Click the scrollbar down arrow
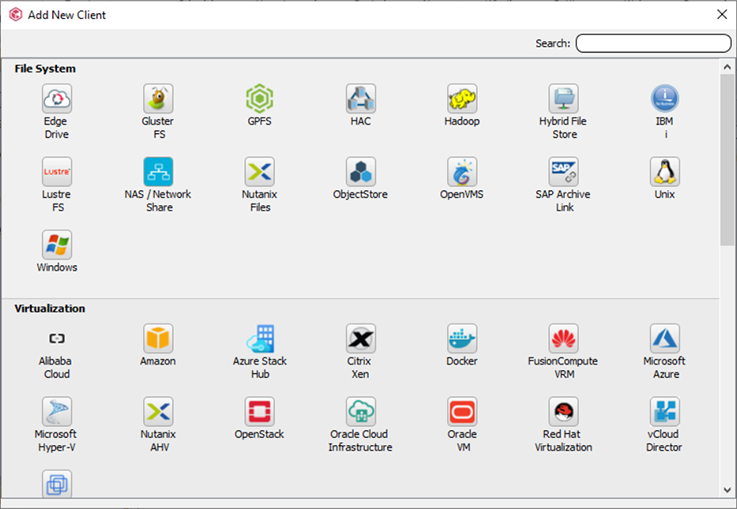The width and height of the screenshot is (737, 509). 727,490
